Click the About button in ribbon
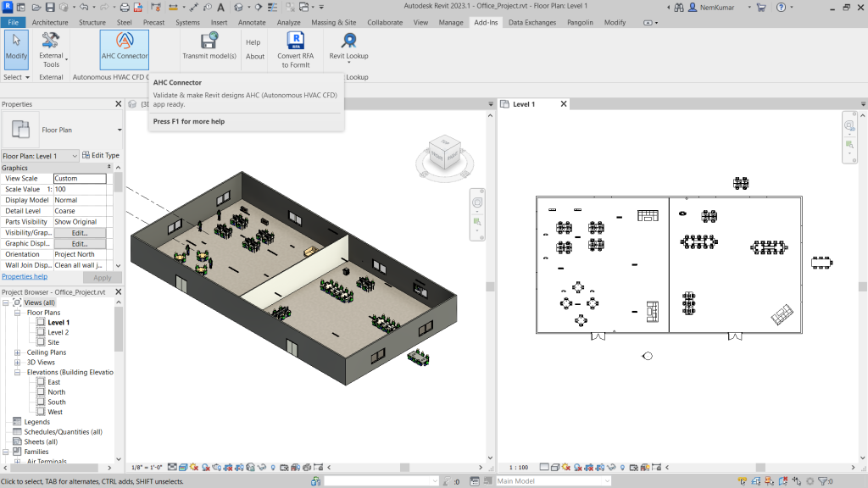This screenshot has width=868, height=488. tap(255, 57)
